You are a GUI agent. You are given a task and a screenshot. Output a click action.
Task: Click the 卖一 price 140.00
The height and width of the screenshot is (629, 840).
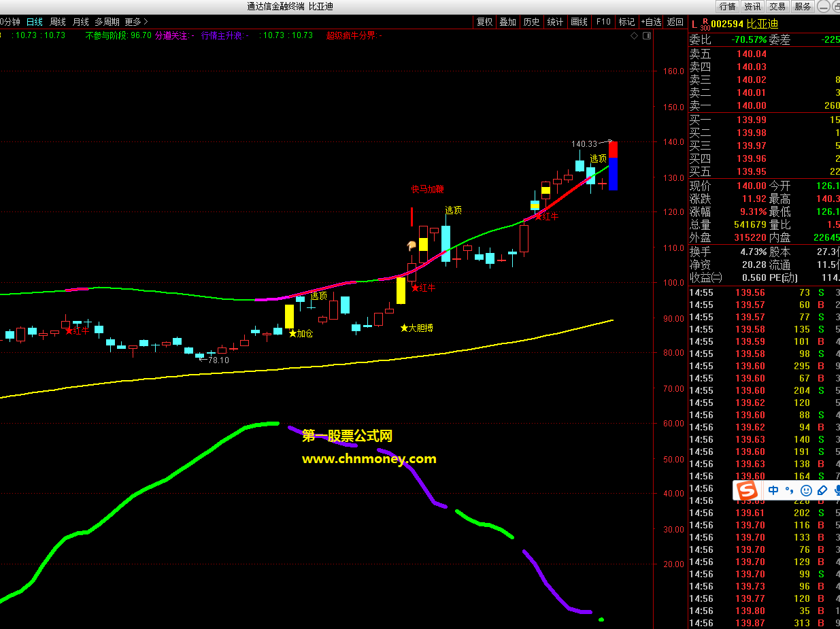(752, 105)
